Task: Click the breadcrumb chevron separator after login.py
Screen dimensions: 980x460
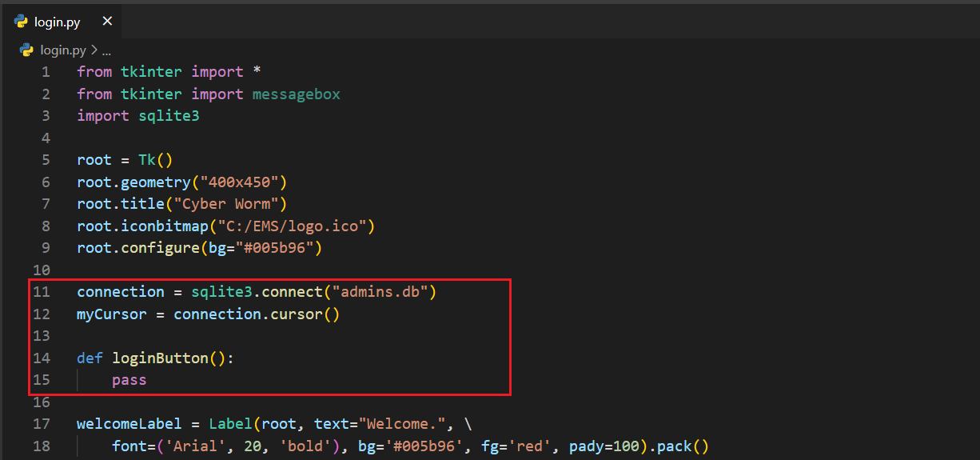Action: tap(94, 50)
